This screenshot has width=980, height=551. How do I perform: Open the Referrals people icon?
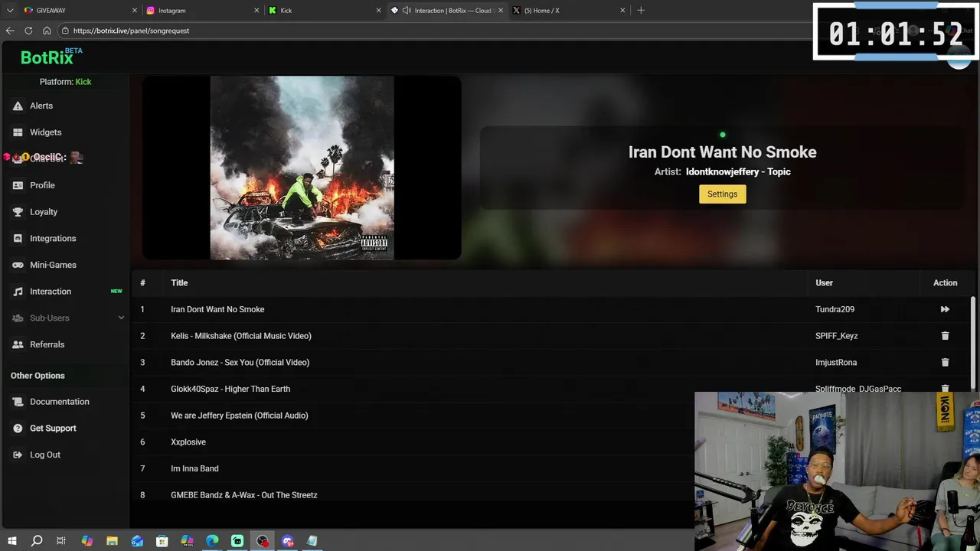point(18,344)
